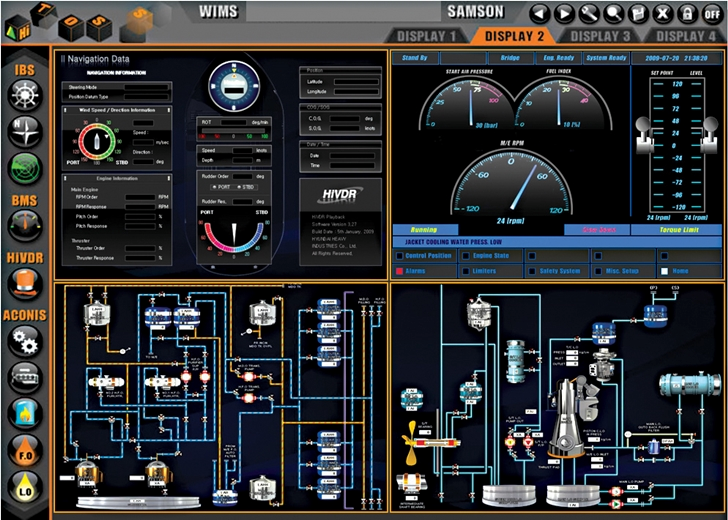Open the IBS ship wheel icon
Image resolution: width=728 pixels, height=520 pixels.
click(x=24, y=95)
